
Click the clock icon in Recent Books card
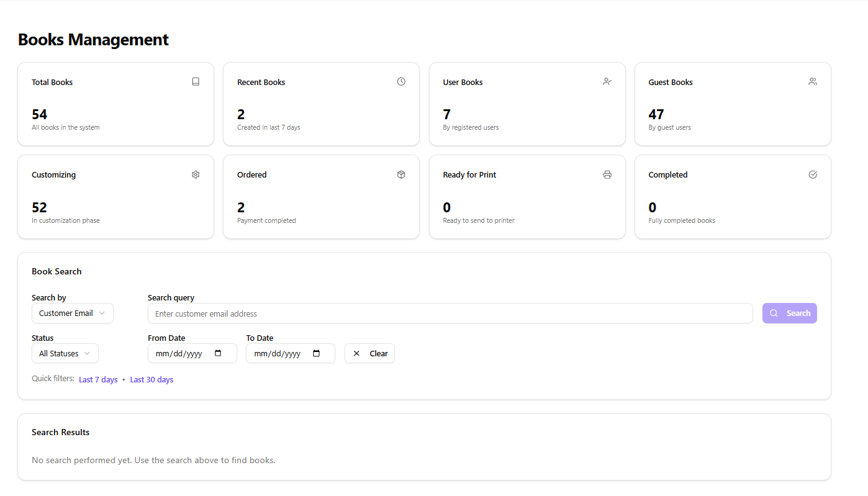(x=401, y=81)
